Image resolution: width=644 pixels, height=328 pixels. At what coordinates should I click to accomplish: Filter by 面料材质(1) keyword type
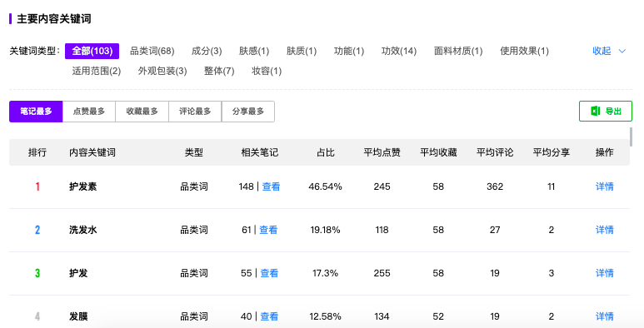pyautogui.click(x=458, y=51)
